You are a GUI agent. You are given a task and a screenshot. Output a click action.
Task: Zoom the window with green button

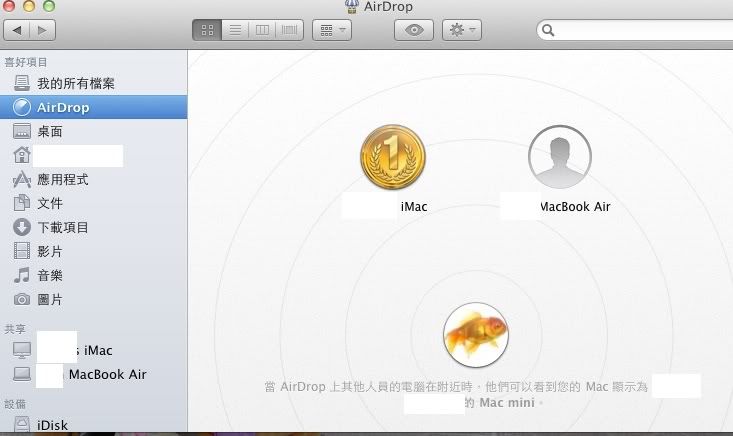(x=49, y=6)
